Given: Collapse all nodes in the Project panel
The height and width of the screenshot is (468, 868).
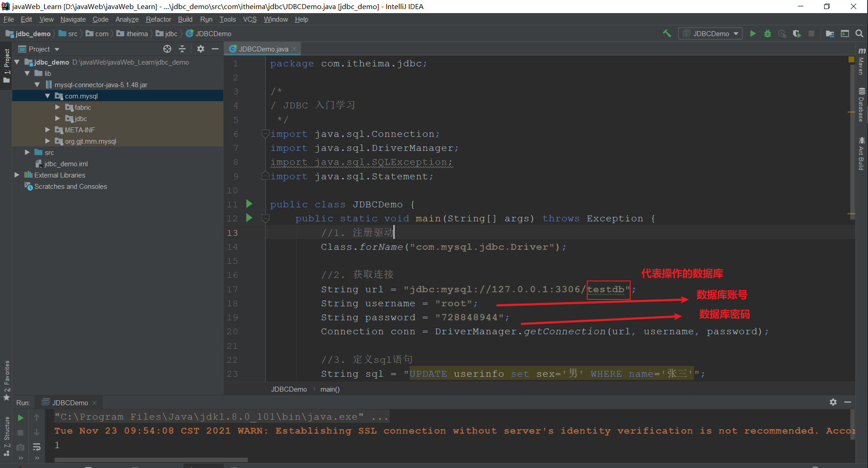Looking at the screenshot, I should coord(182,49).
